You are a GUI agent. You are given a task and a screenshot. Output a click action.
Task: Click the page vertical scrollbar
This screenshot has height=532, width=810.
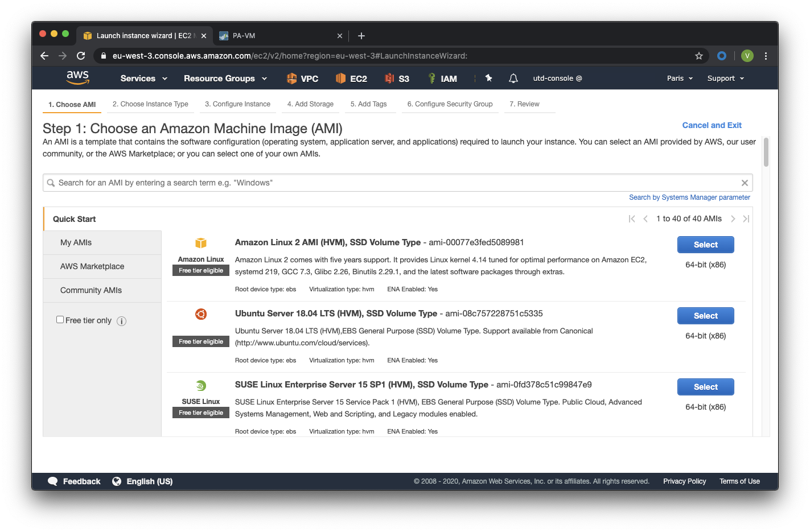click(x=766, y=152)
